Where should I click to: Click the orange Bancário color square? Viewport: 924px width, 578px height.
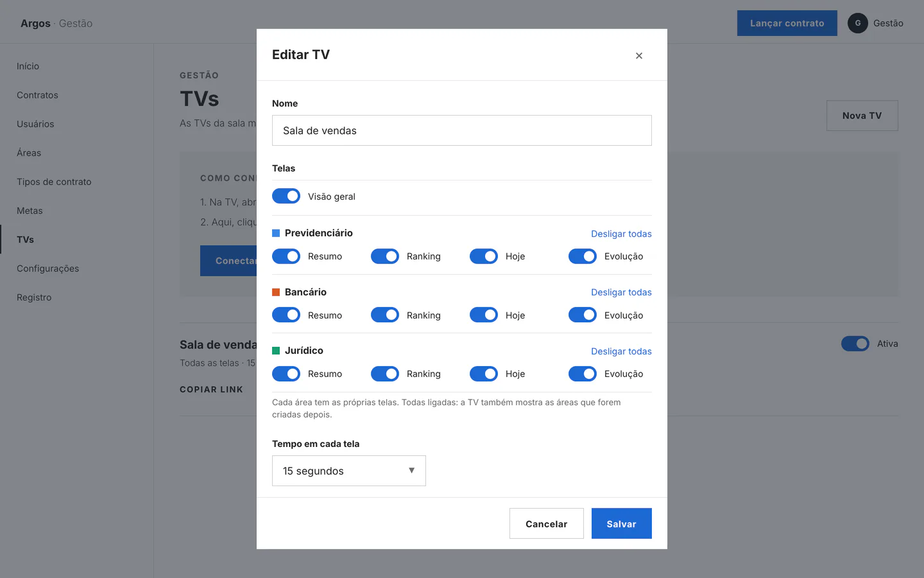(276, 292)
